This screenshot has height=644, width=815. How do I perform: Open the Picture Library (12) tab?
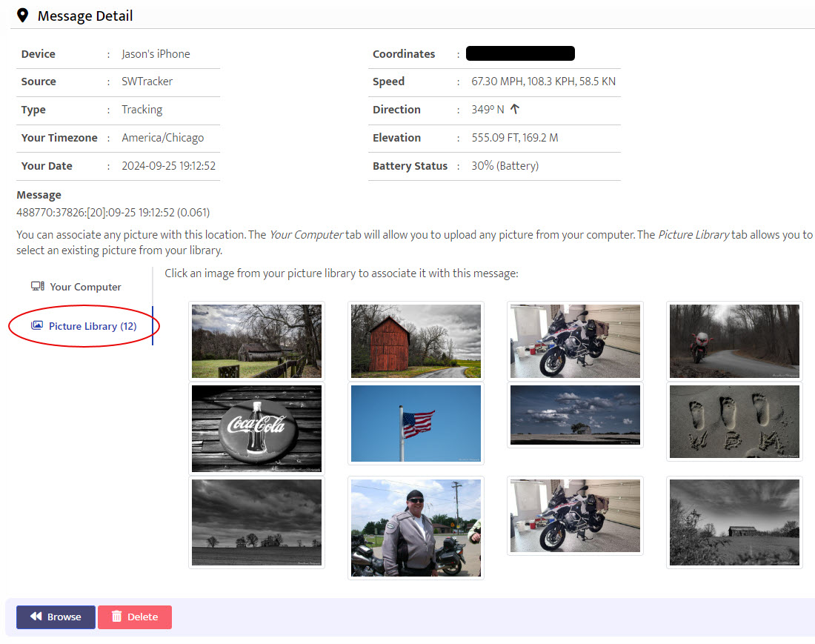click(92, 326)
